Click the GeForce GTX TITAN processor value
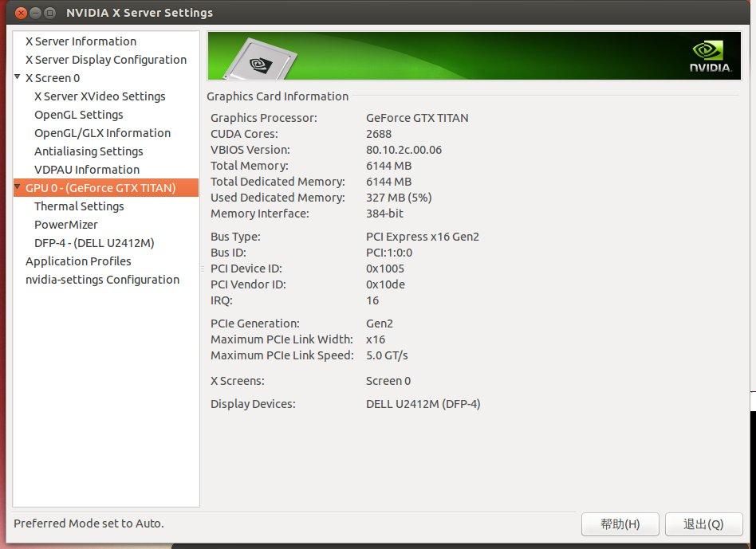Screen dimensions: 756x549 (417, 118)
